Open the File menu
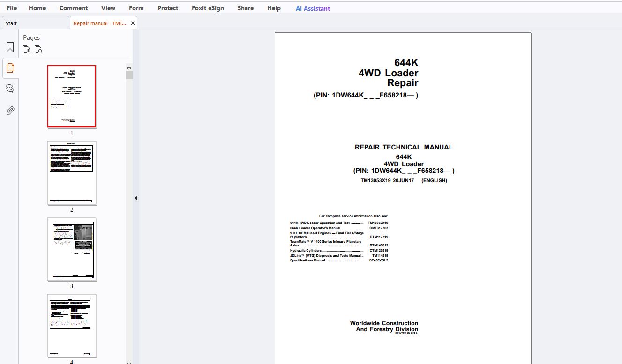Viewport: 622px width, 364px height. coord(12,8)
